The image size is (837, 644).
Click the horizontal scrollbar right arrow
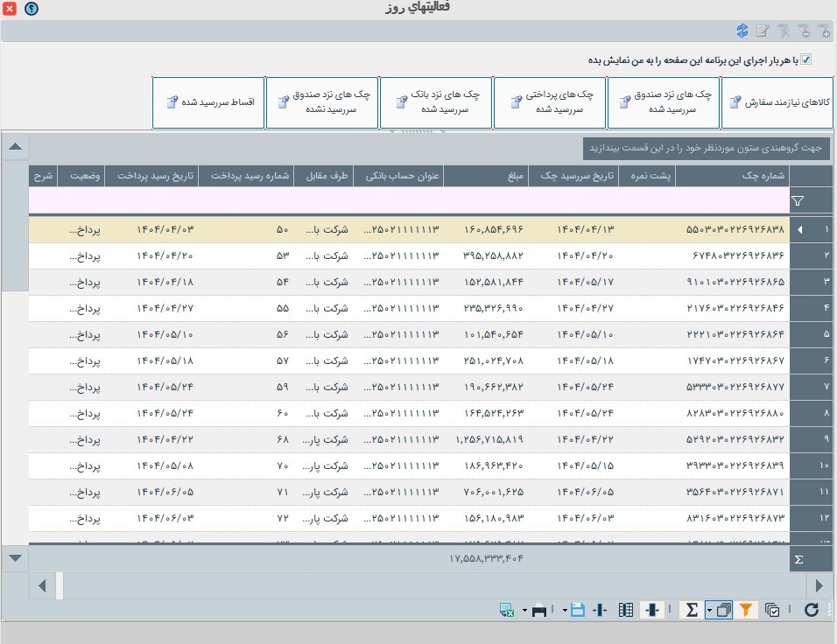click(x=820, y=585)
